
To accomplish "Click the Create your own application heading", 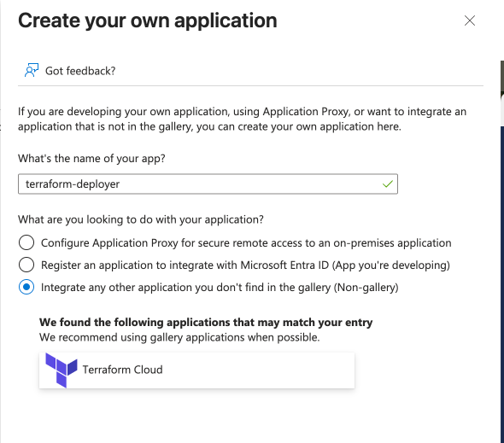I will [148, 20].
